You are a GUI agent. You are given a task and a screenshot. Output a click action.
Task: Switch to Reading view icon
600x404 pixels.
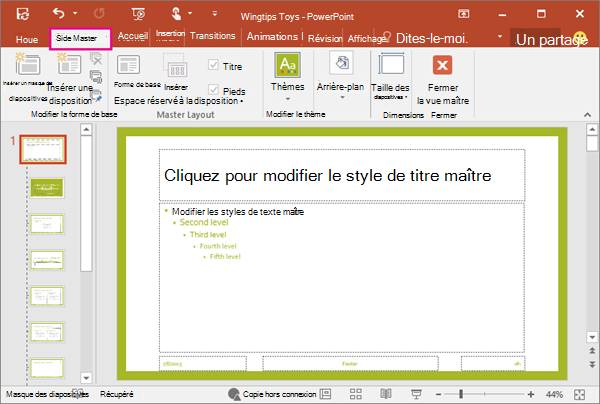click(386, 394)
